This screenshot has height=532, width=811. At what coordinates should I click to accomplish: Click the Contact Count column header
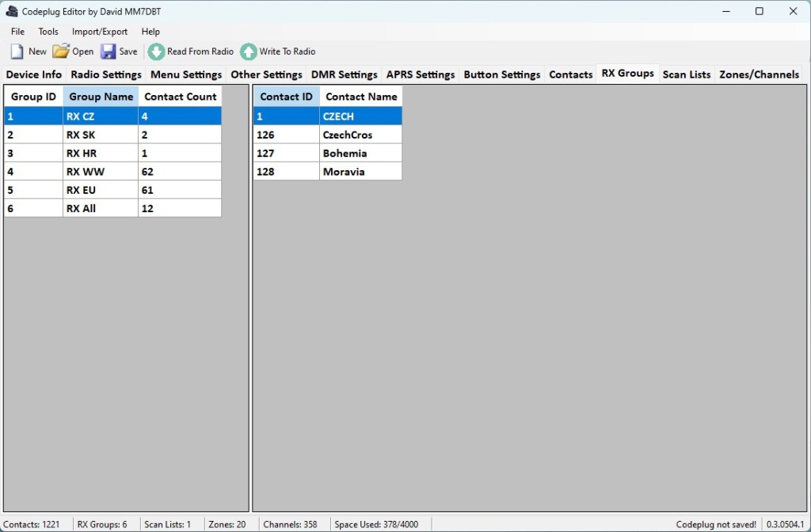pos(180,97)
